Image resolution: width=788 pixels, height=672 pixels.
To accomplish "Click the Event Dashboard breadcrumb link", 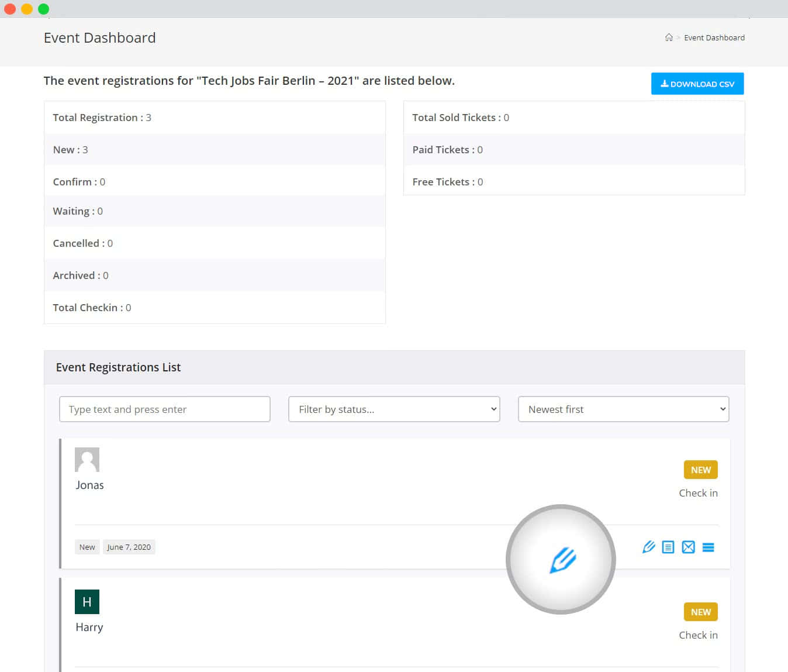I will point(714,37).
